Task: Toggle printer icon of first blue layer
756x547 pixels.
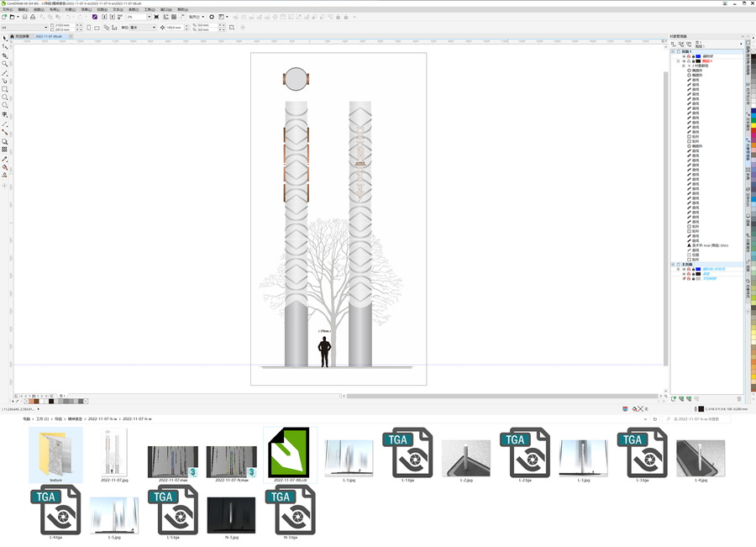Action: [689, 56]
